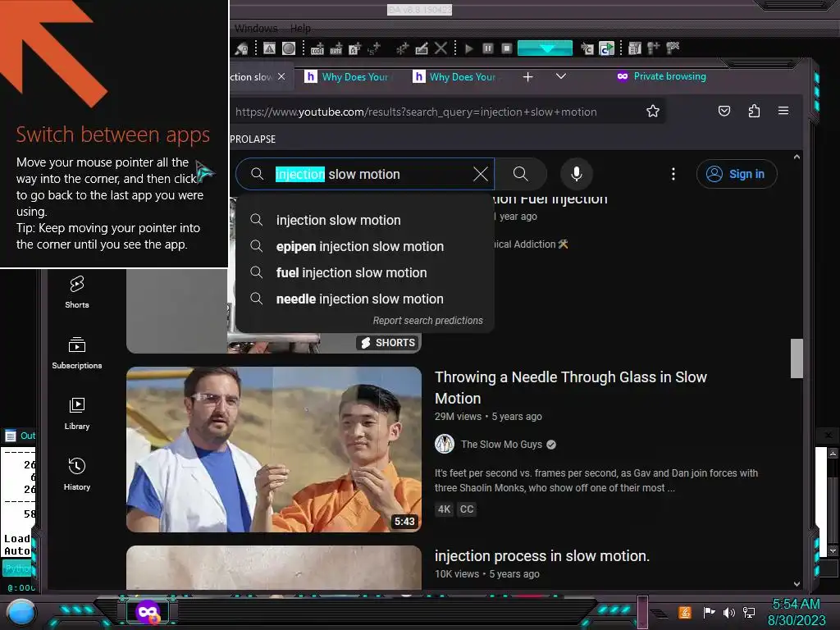840x630 pixels.
Task: Open The Slow Mo Guys channel link
Action: point(501,444)
